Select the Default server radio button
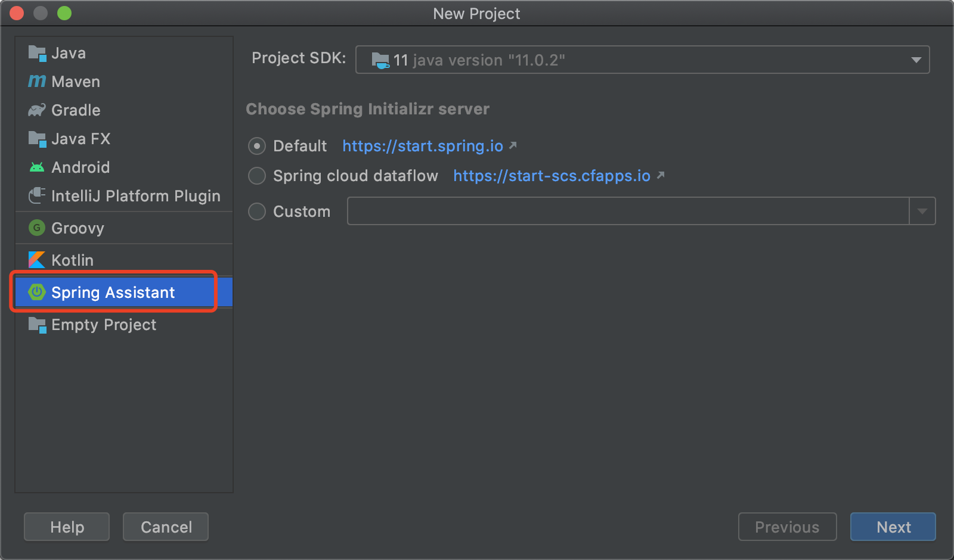The height and width of the screenshot is (560, 954). (257, 146)
